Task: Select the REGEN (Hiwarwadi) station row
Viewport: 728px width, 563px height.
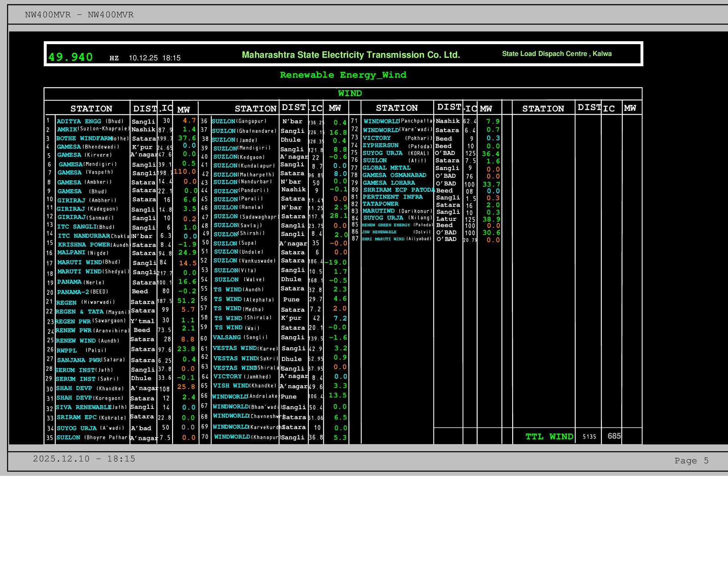Action: (85, 302)
